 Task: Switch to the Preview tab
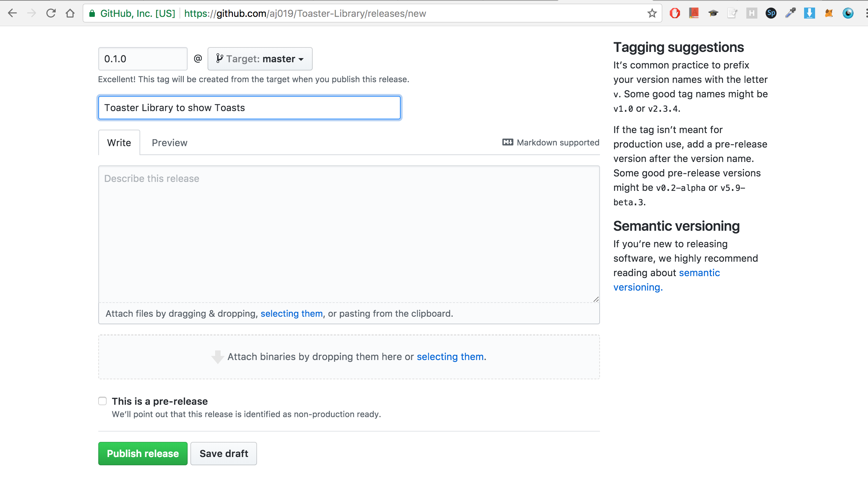point(169,143)
